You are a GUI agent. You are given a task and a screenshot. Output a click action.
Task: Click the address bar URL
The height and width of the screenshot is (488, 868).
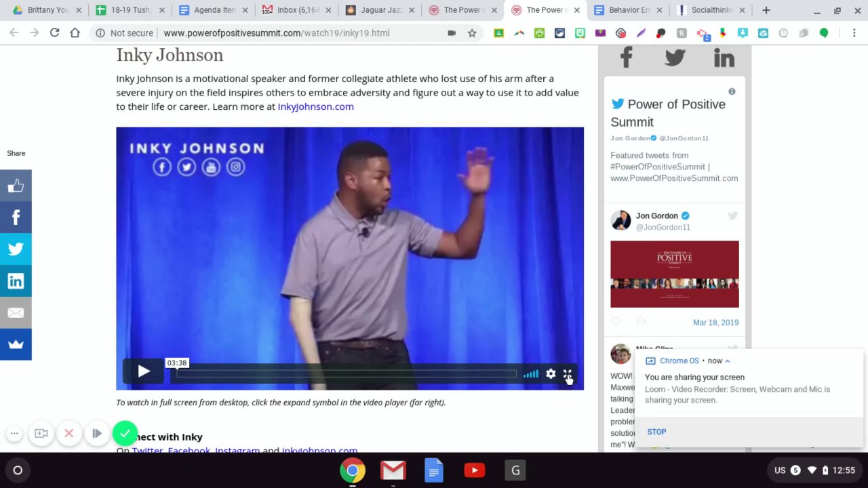277,33
